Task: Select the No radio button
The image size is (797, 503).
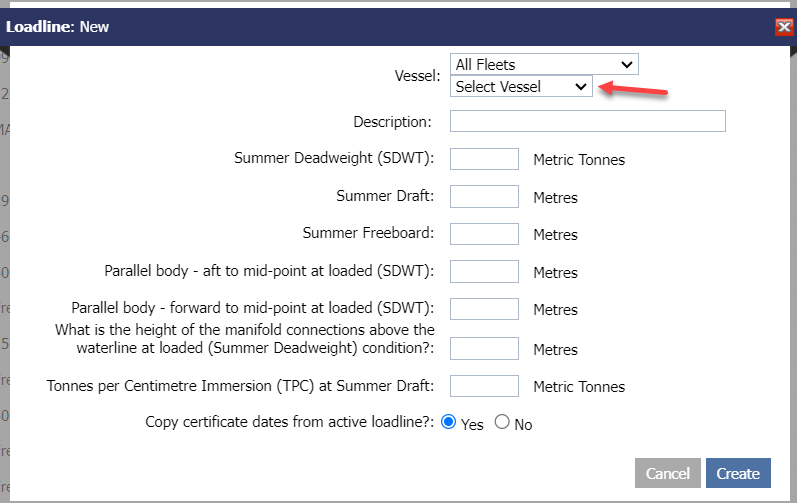Action: [503, 423]
